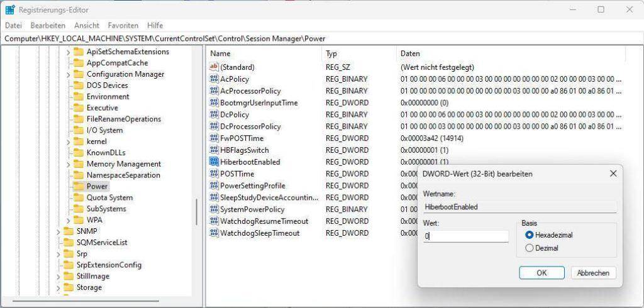Click the tree pane horizontal scrollbar
Viewport: 644px width, 308px height.
[85, 301]
